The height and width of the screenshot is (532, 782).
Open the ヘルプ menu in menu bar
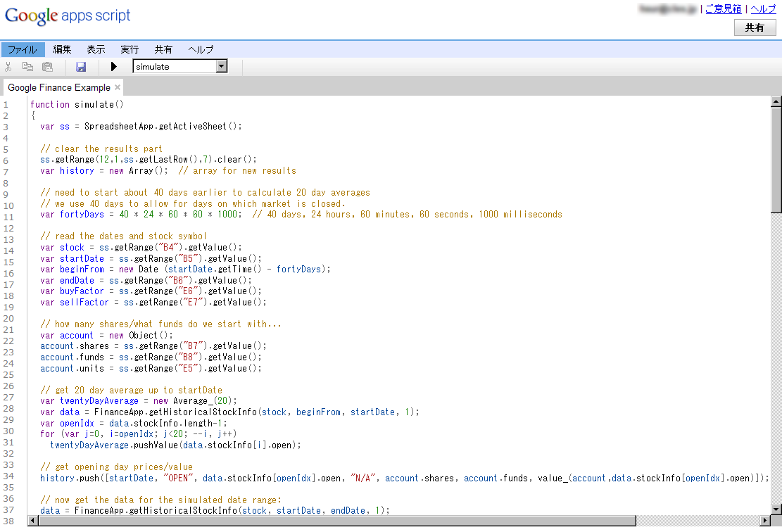(x=201, y=49)
